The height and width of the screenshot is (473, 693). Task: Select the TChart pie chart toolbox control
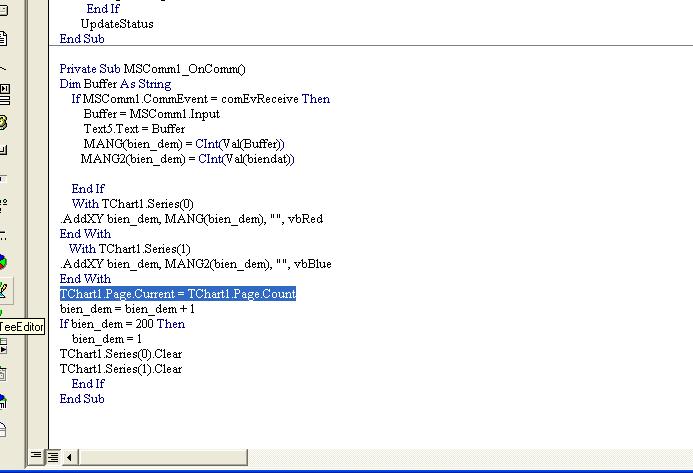coord(3,262)
